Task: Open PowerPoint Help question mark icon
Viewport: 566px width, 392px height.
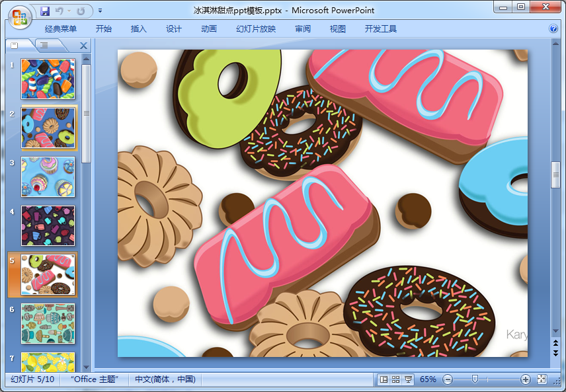Action: coord(553,29)
